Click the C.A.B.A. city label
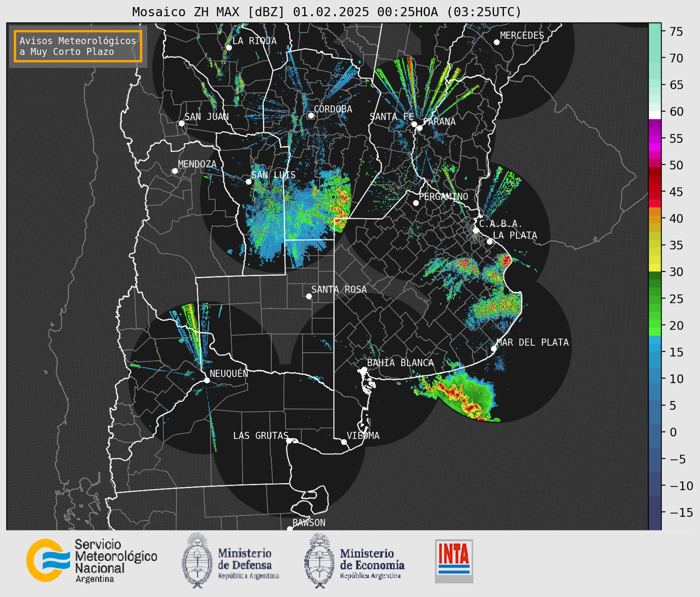This screenshot has width=700, height=597. (501, 224)
